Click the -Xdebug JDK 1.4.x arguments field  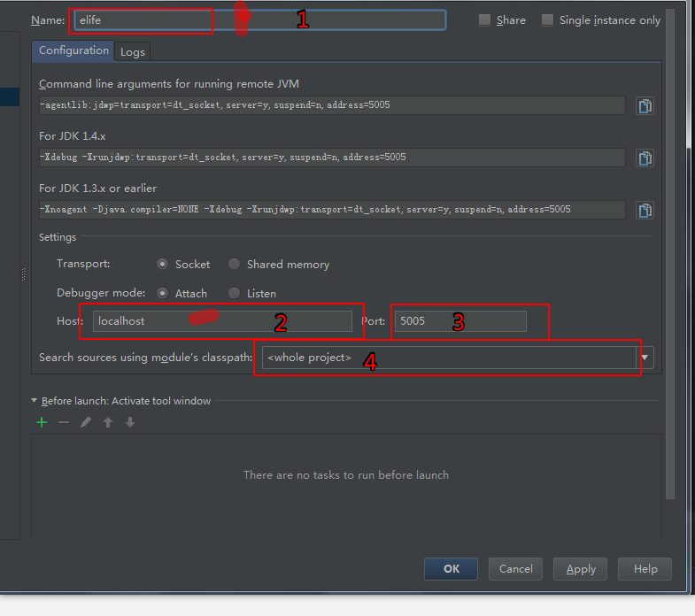coord(332,158)
